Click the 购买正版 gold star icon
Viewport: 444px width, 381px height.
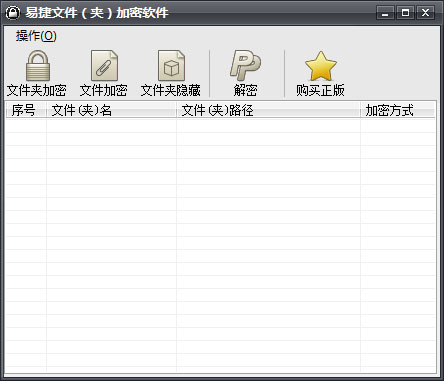click(321, 66)
